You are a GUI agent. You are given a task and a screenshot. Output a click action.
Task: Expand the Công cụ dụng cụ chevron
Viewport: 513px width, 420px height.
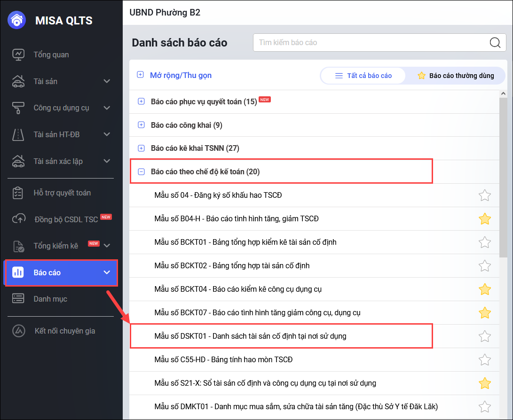click(x=107, y=108)
